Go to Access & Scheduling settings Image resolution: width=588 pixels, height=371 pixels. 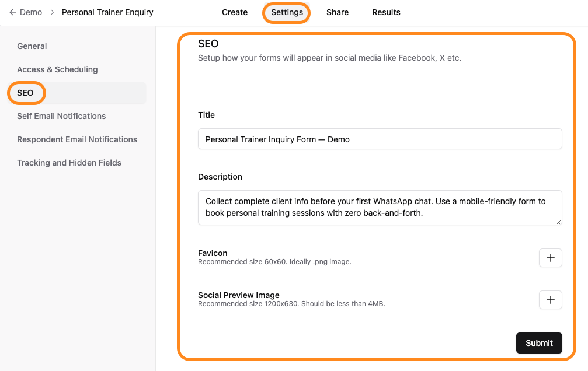tap(57, 69)
